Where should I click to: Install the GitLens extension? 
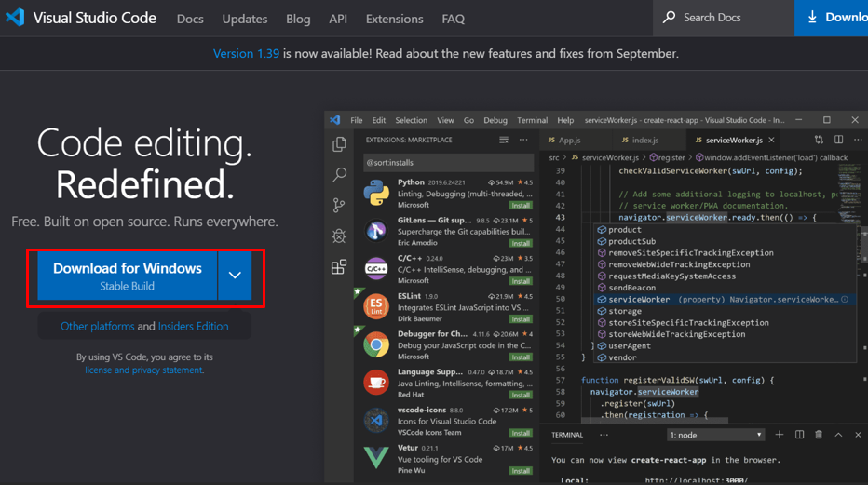tap(521, 243)
